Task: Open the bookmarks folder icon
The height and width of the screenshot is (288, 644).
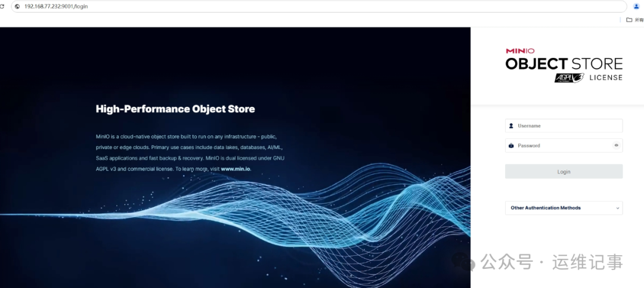Action: point(629,20)
